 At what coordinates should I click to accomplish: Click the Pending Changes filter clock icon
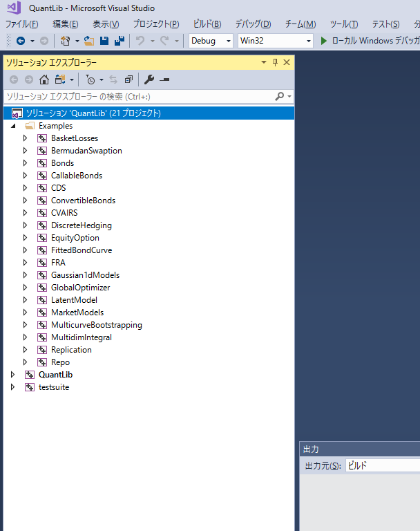point(90,80)
